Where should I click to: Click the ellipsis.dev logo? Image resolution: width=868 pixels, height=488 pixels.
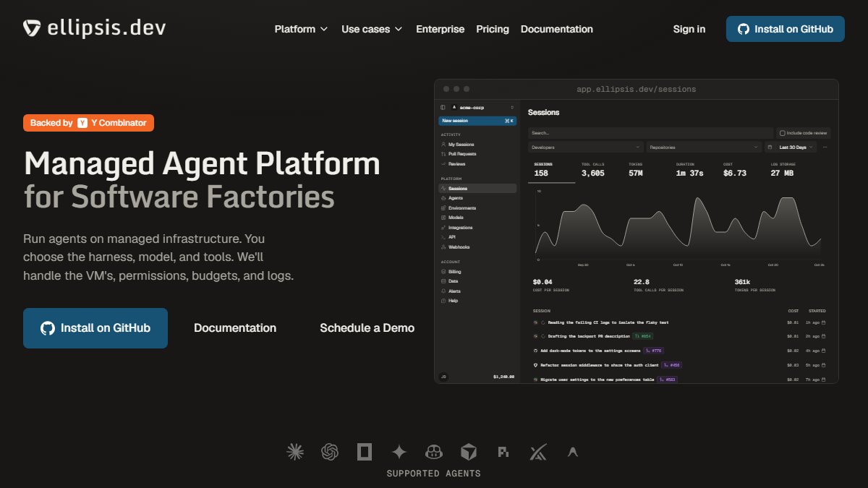coord(95,29)
